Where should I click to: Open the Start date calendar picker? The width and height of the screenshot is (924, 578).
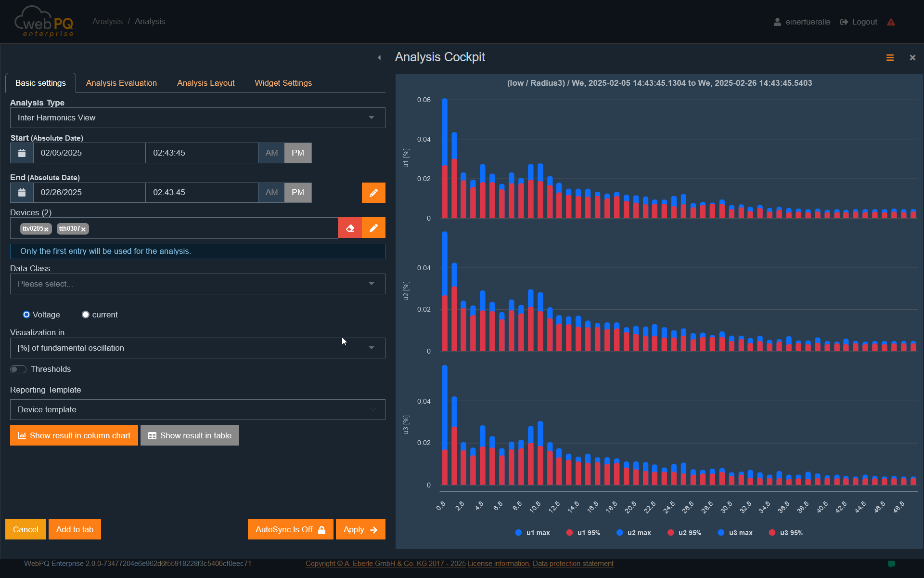coord(22,153)
